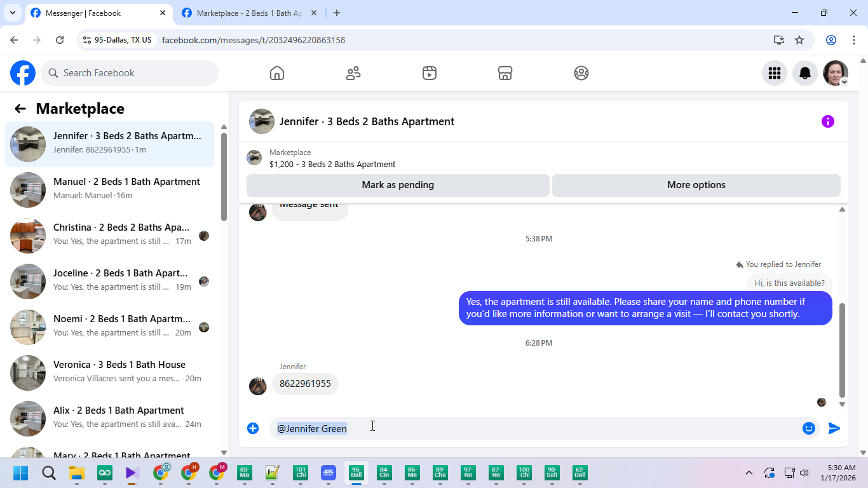This screenshot has width=868, height=488.
Task: Open the notifications bell
Action: [805, 73]
